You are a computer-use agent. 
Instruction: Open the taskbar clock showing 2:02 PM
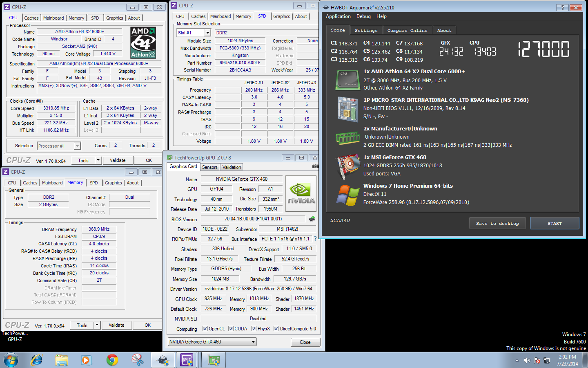568,360
